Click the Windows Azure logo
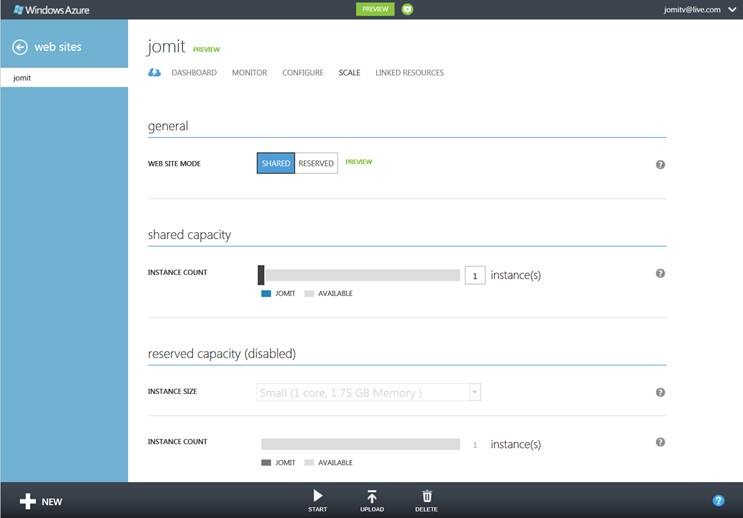Image resolution: width=743 pixels, height=518 pixels. (x=51, y=9)
